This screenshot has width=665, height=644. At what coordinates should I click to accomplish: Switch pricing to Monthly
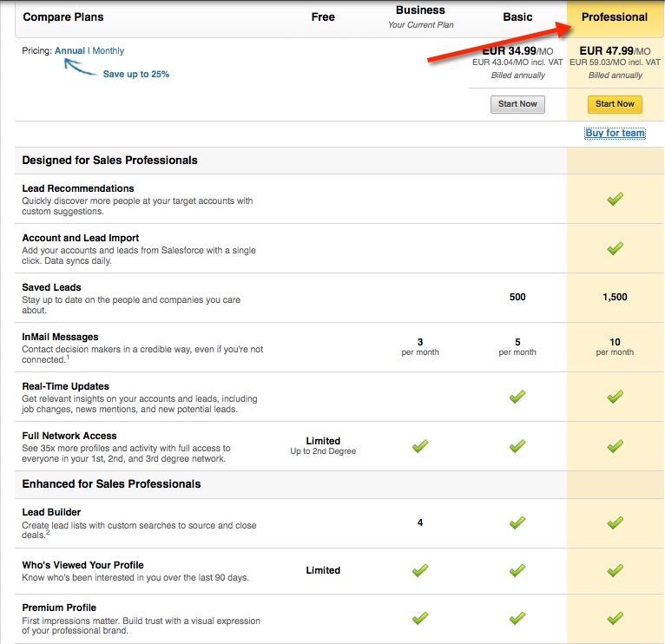[109, 50]
